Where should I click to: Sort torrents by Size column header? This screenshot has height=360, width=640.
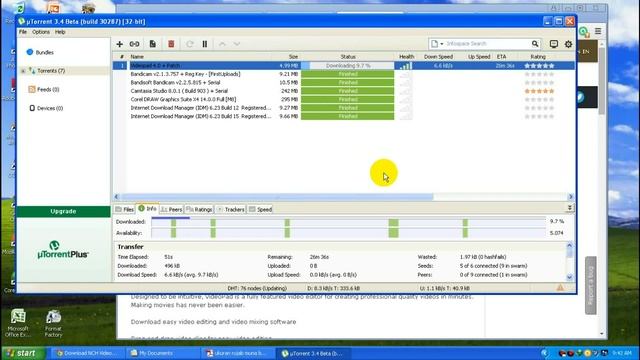coord(293,57)
